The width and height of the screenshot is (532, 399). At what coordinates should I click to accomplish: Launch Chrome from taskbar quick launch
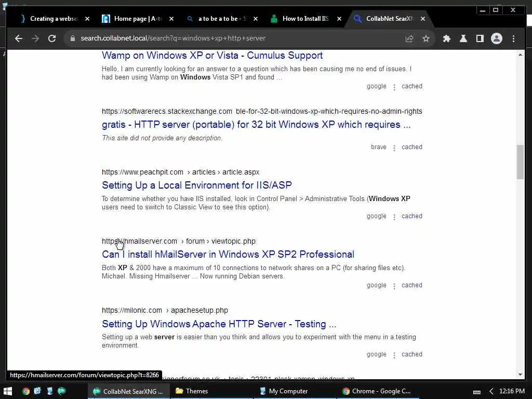[26, 391]
